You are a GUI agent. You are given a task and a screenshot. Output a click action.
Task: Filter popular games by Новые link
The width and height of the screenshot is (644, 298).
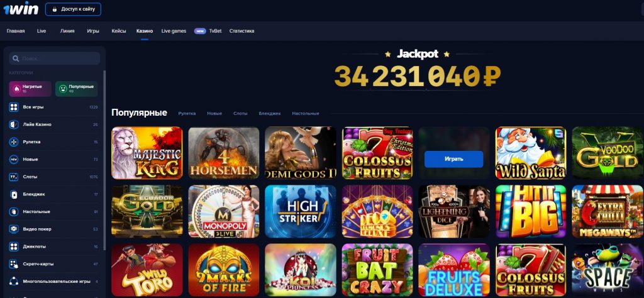[214, 113]
